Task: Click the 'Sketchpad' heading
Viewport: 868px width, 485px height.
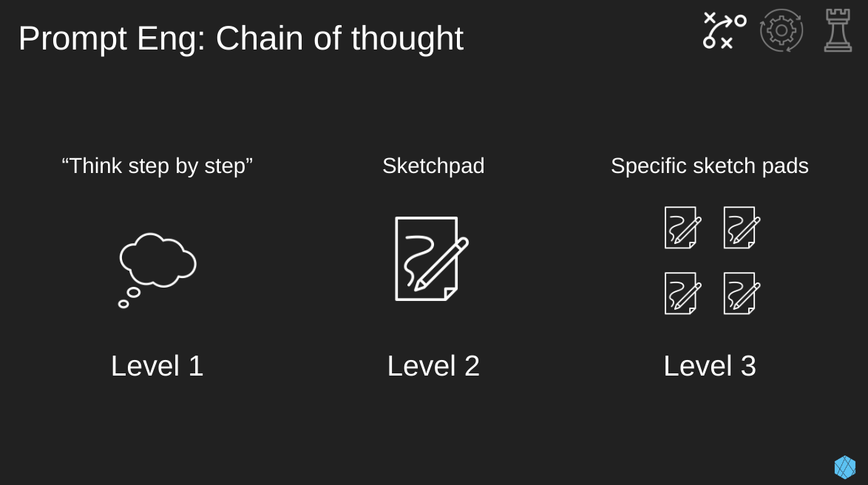Action: [x=433, y=166]
